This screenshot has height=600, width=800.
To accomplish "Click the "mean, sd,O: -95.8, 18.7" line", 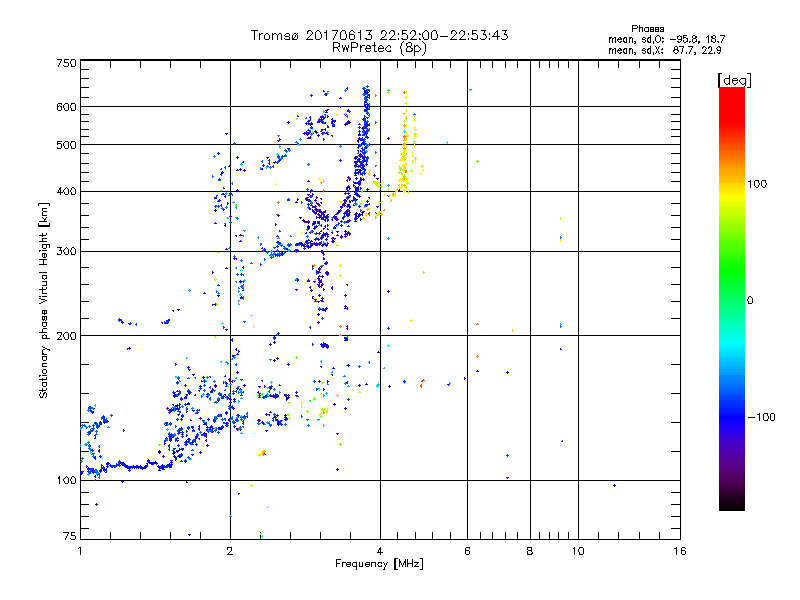I will click(x=666, y=39).
